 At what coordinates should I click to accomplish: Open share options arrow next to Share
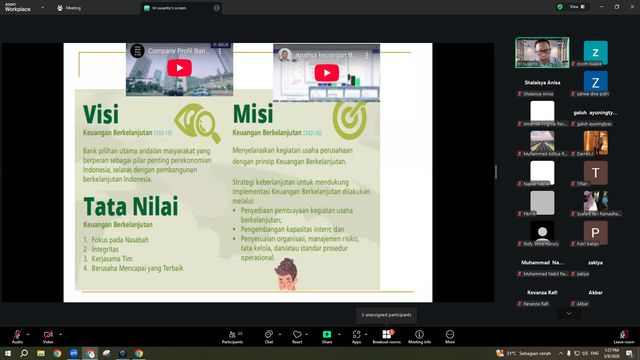pyautogui.click(x=339, y=334)
